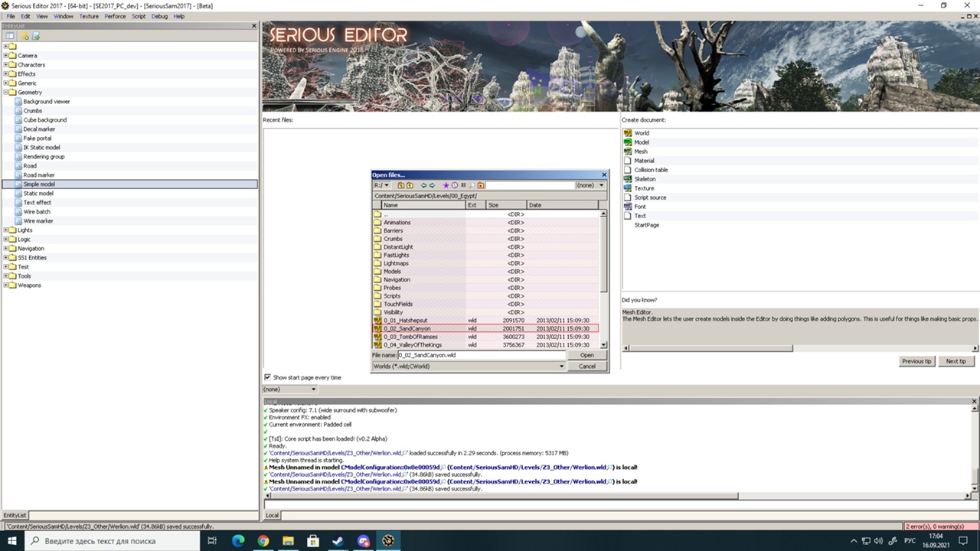Select Road marker entity in tree
The image size is (980, 551).
39,175
